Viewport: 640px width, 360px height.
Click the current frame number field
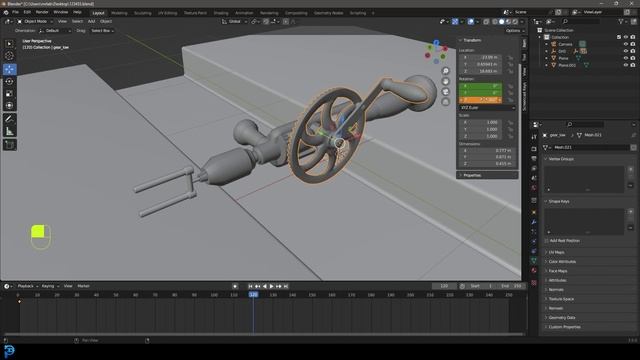click(444, 286)
